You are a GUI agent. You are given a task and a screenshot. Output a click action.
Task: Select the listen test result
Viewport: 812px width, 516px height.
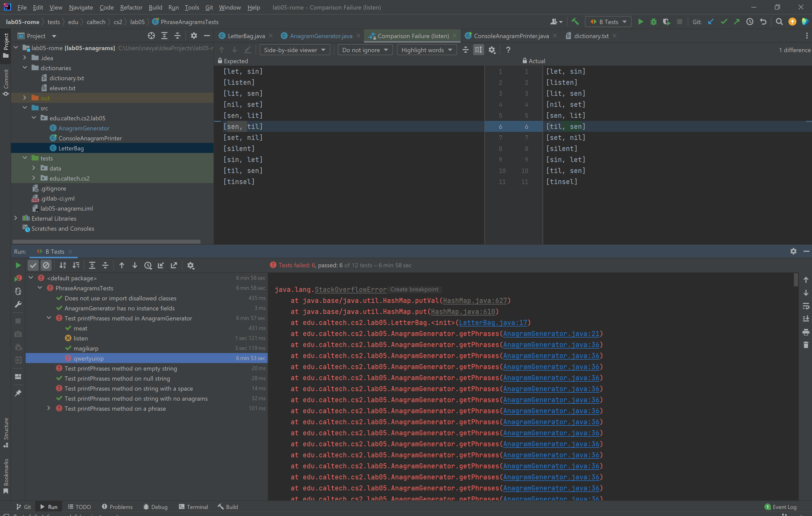click(x=81, y=338)
